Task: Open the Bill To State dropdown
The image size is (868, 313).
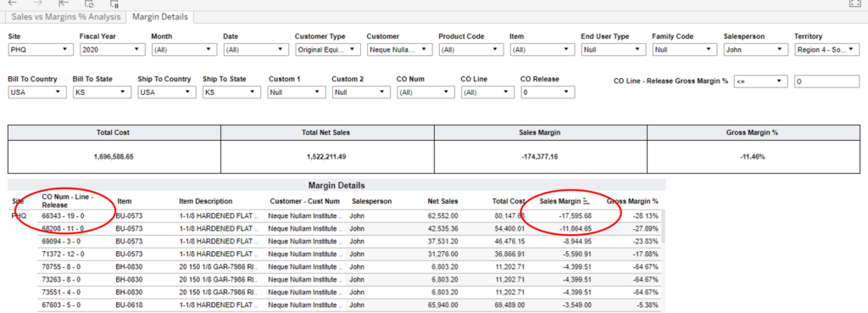Action: tap(102, 92)
